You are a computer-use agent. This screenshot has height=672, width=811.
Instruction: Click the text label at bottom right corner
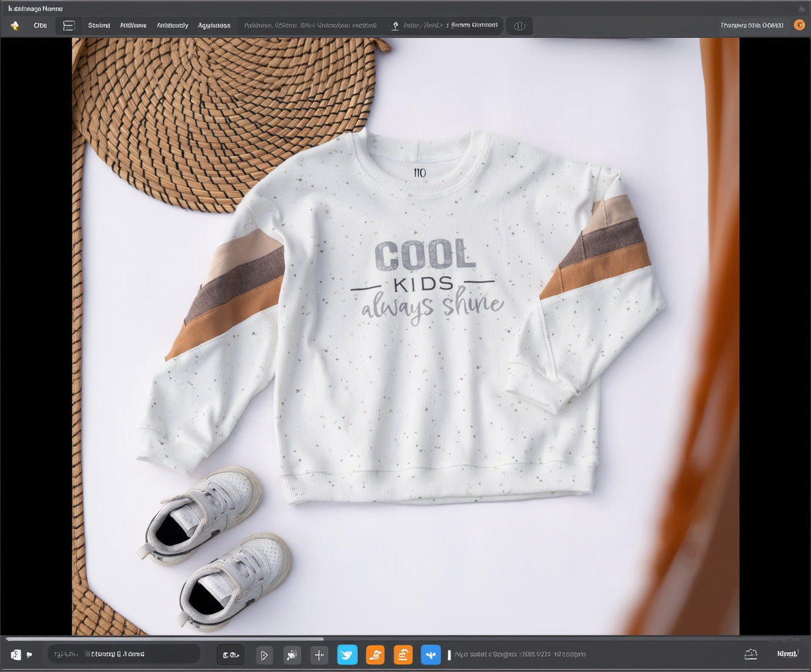pos(788,654)
